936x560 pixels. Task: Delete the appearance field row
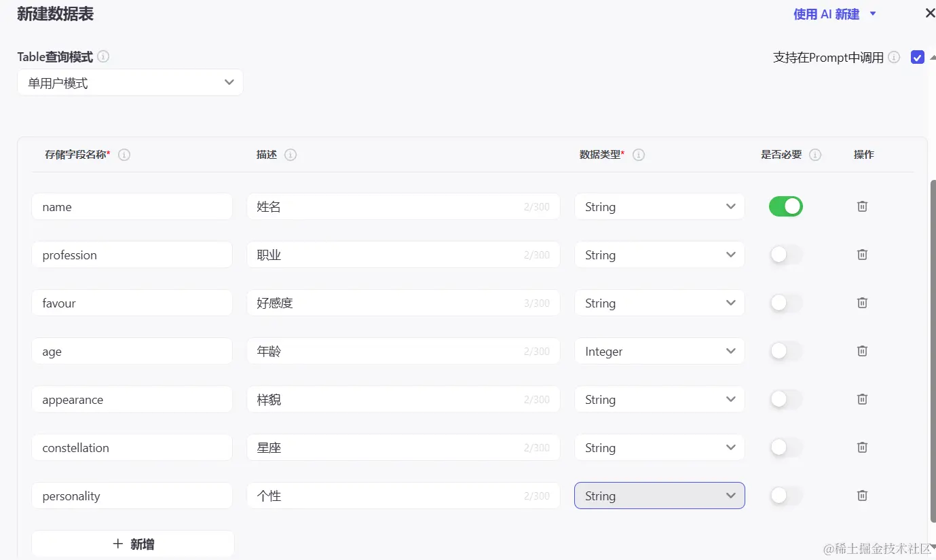(862, 399)
